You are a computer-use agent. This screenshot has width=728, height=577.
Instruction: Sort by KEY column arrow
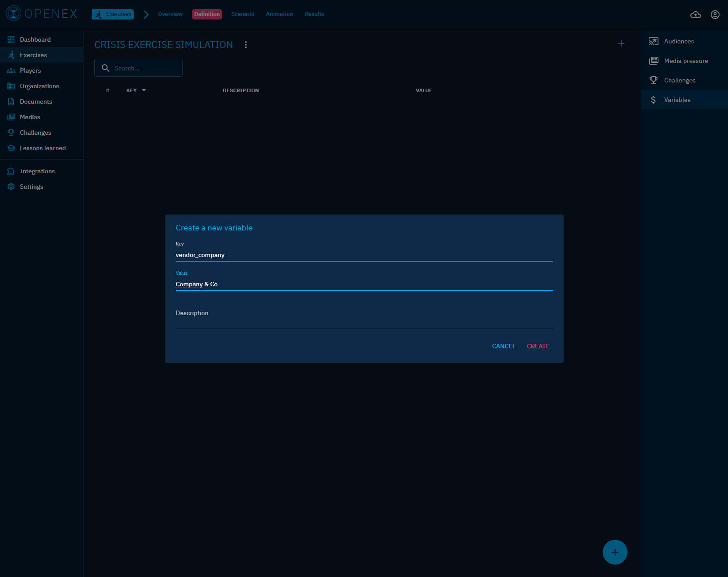point(144,90)
